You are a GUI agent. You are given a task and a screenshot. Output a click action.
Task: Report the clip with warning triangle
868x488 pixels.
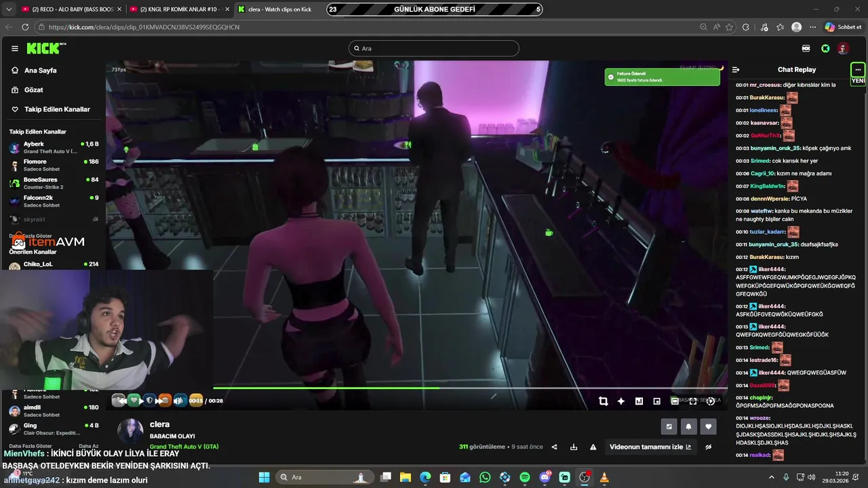click(x=593, y=447)
